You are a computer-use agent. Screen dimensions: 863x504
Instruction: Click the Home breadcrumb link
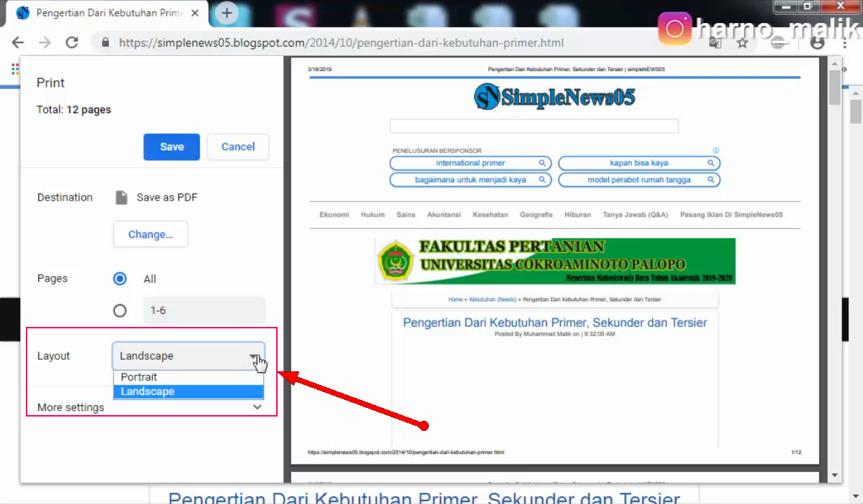(x=456, y=299)
